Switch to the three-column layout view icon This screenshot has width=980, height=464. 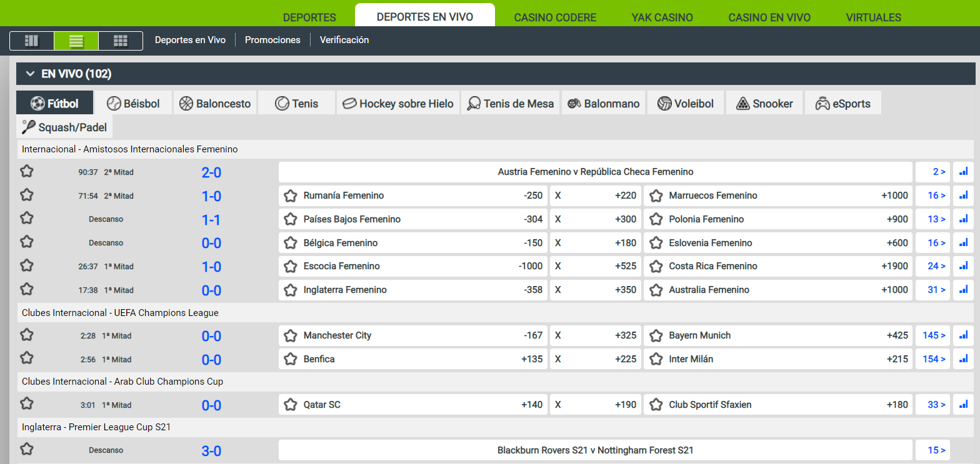[31, 41]
